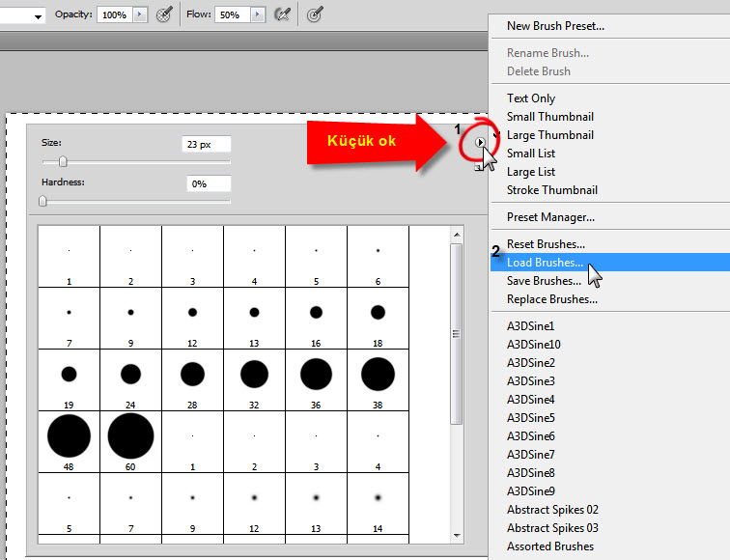Screen dimensions: 730x560
Task: Select the checked Large Thumbnail view
Action: point(549,135)
